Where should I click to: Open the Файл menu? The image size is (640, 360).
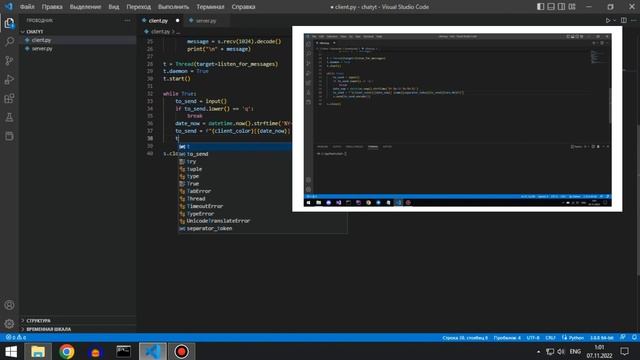point(27,7)
